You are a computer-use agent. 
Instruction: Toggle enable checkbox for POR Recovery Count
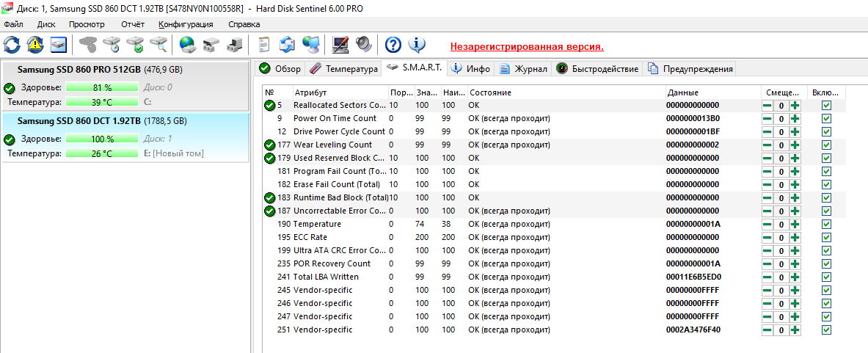pos(826,263)
